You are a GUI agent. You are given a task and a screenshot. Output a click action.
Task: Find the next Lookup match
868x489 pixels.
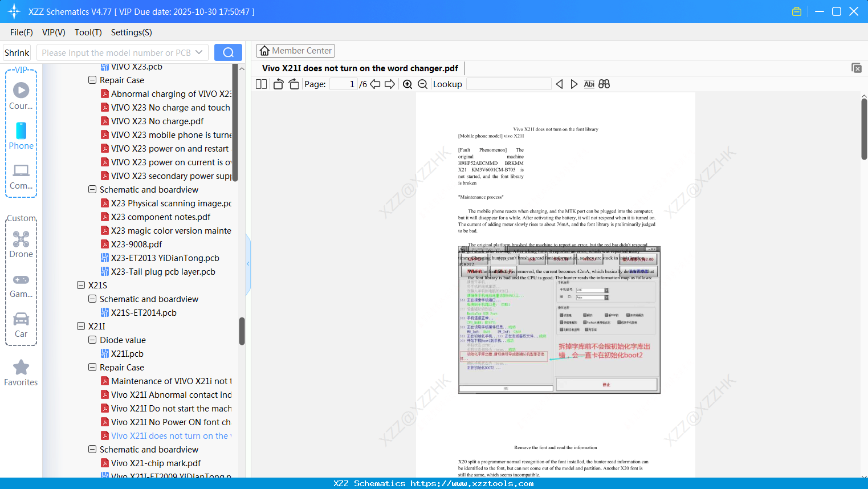point(574,84)
